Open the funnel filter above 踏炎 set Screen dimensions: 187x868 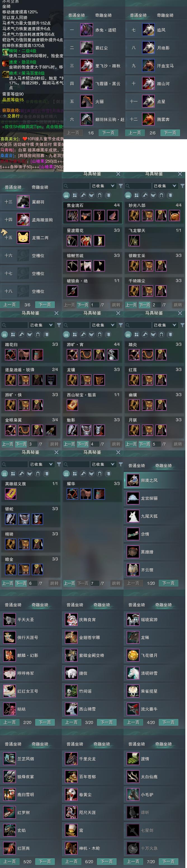(182, 325)
